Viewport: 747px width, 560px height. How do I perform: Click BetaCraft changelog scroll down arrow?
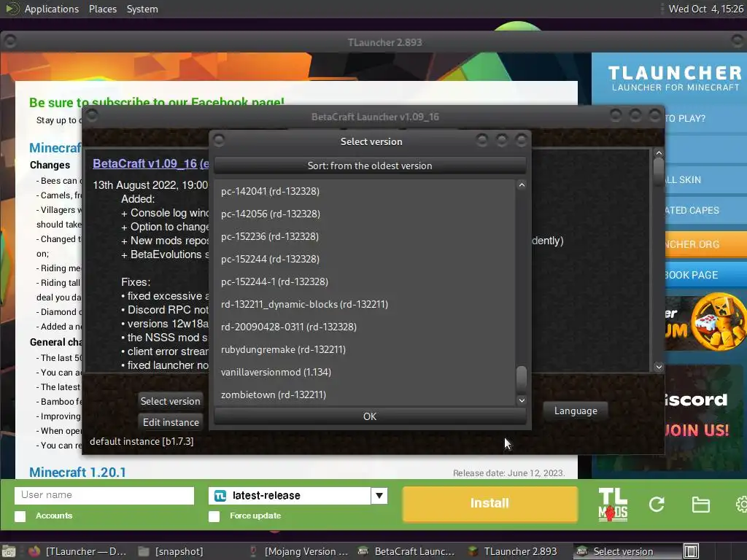click(659, 367)
